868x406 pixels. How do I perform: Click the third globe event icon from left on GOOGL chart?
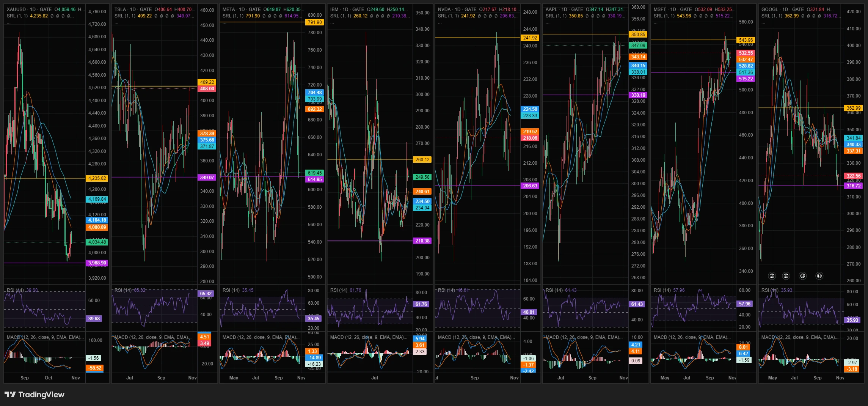(x=803, y=276)
